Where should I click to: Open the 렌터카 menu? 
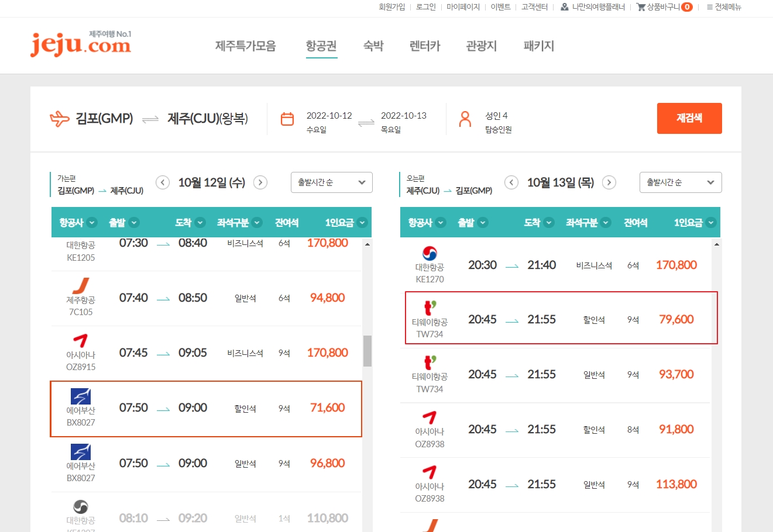425,46
